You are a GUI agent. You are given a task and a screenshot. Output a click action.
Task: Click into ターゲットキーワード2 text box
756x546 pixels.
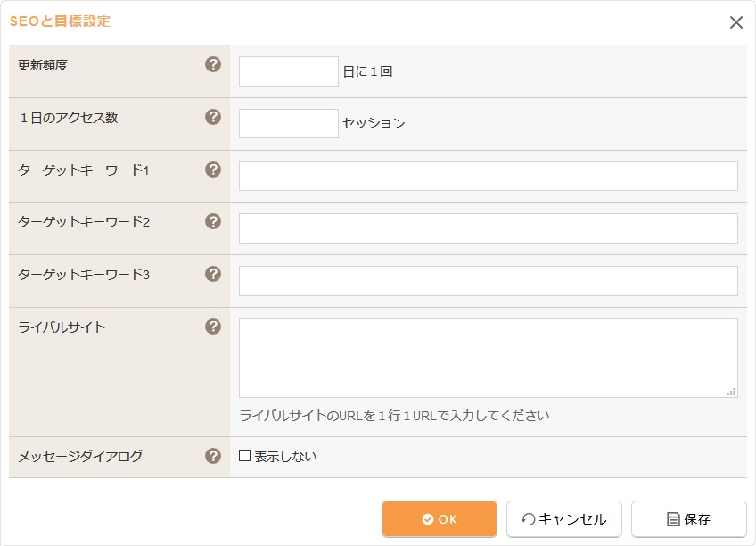(x=488, y=228)
